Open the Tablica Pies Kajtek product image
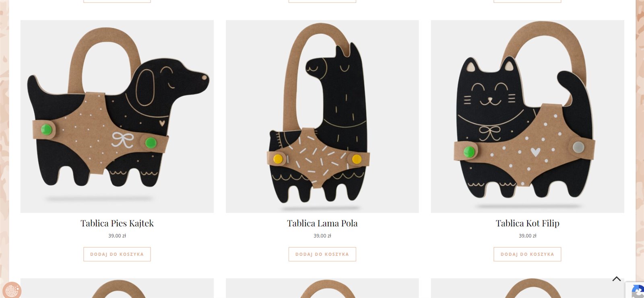 click(x=117, y=116)
